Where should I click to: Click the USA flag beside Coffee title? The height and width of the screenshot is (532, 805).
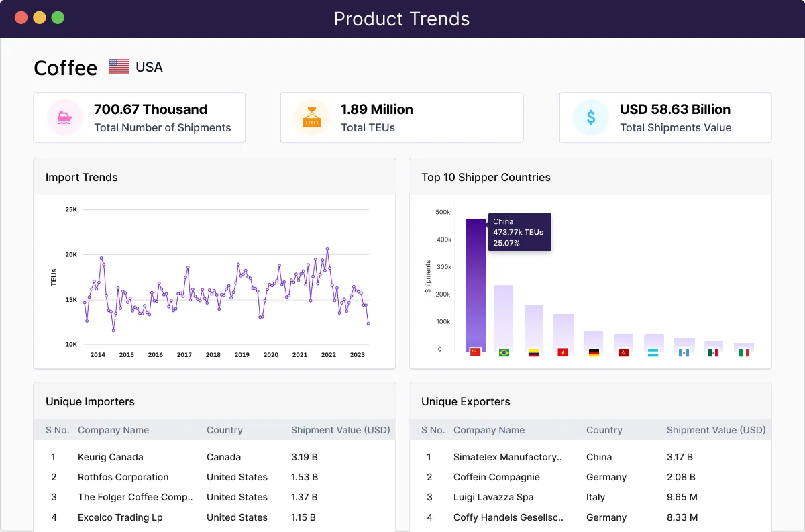coord(118,66)
